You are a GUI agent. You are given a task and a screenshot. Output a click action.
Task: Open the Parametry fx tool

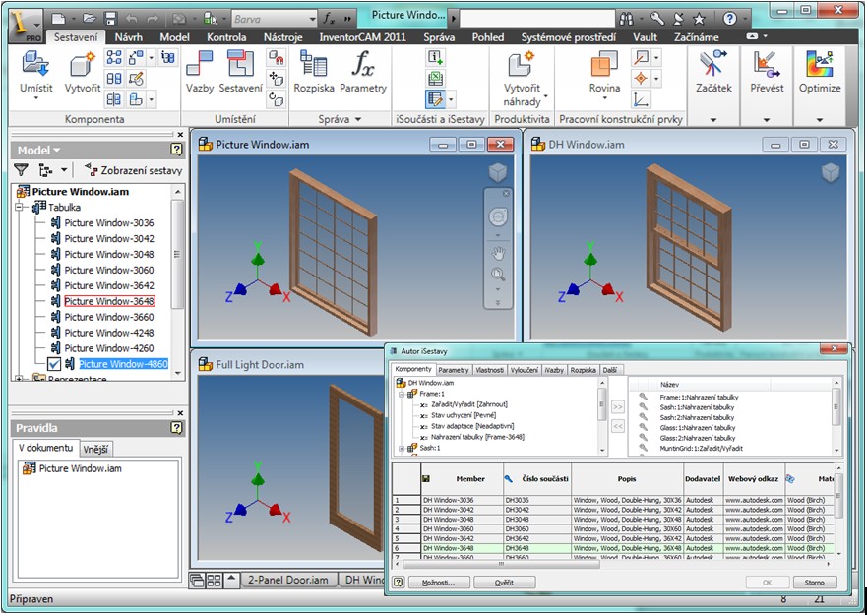[363, 71]
